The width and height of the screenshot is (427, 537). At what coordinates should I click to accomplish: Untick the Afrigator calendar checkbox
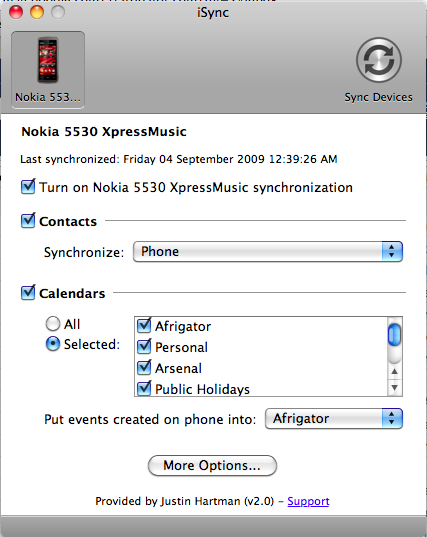[x=144, y=326]
